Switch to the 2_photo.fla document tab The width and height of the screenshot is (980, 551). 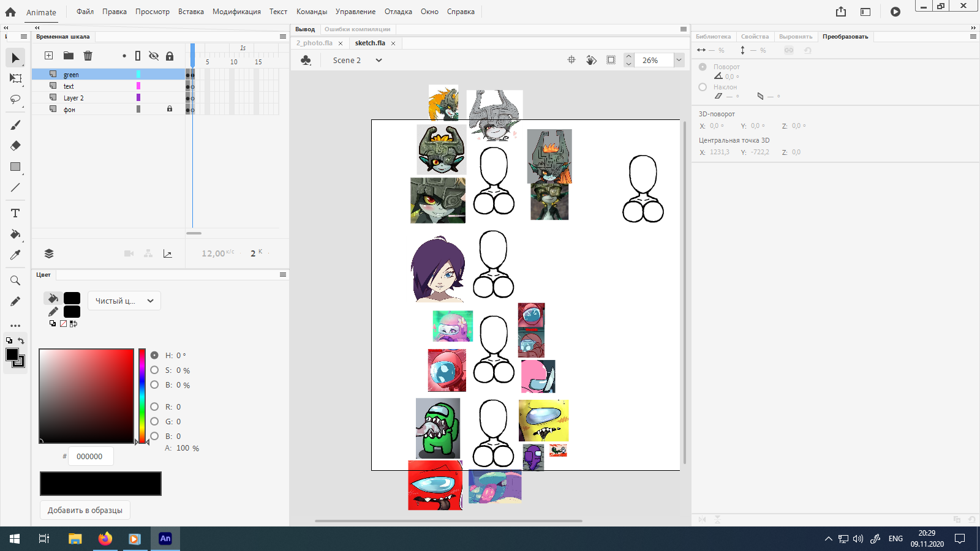point(314,43)
